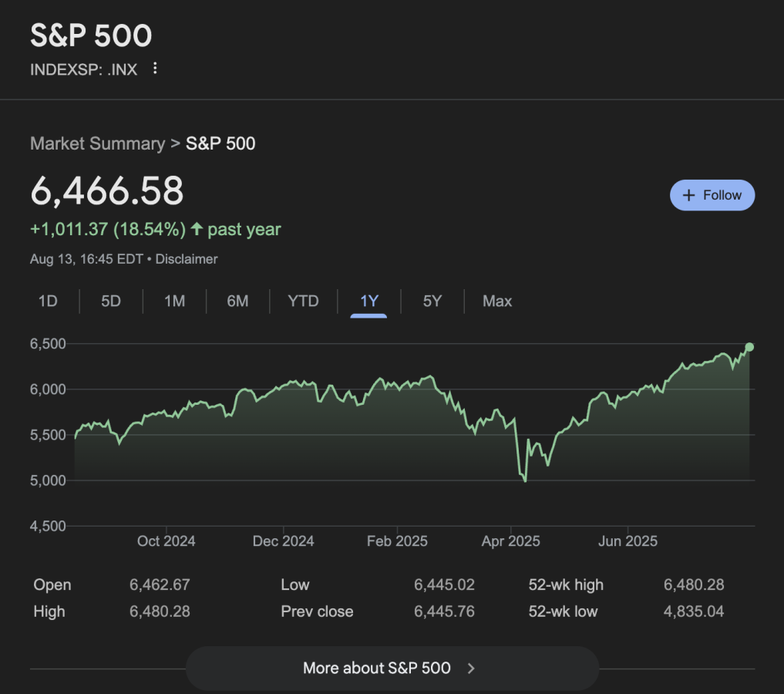Switch chart to Max range
Image resolution: width=784 pixels, height=694 pixels.
(497, 301)
